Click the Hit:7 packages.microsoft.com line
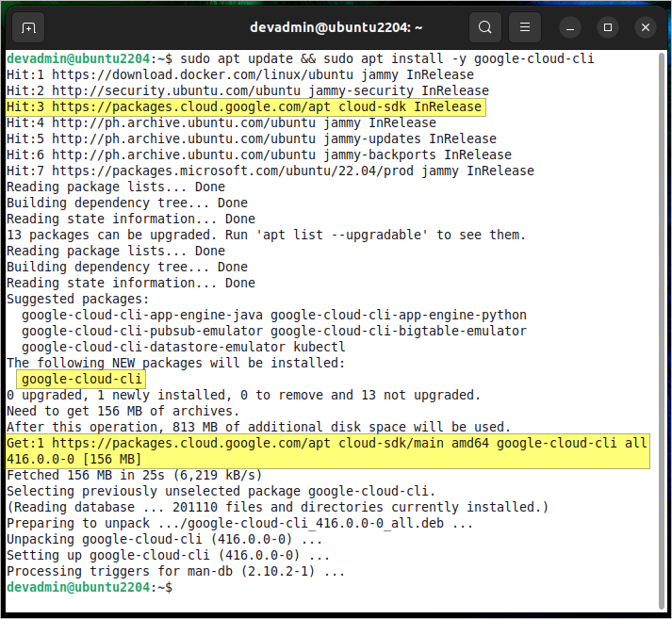Image resolution: width=672 pixels, height=619 pixels. pyautogui.click(x=270, y=171)
